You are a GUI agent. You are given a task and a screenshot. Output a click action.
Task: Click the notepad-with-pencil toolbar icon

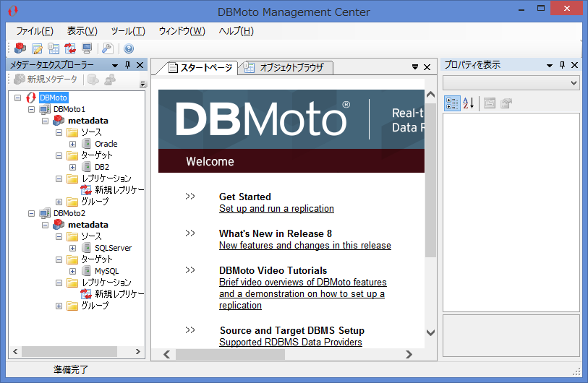pyautogui.click(x=37, y=48)
